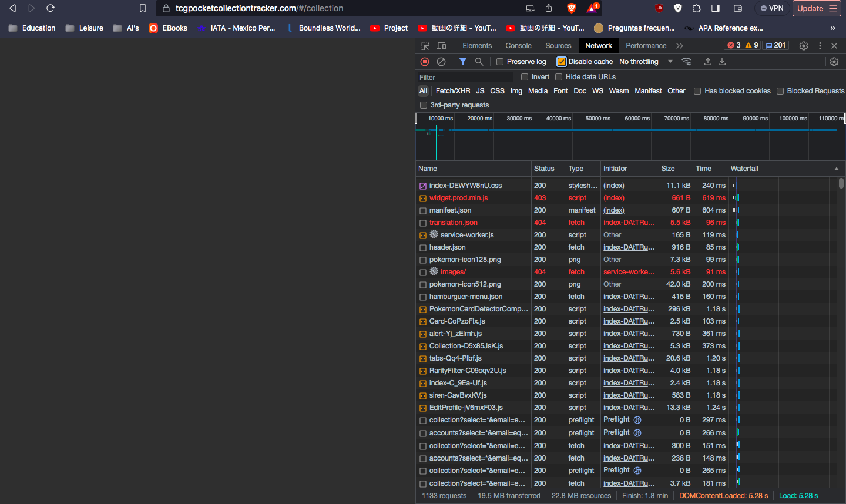
Task: Filter requests by Fetch/XHR type
Action: tap(452, 91)
